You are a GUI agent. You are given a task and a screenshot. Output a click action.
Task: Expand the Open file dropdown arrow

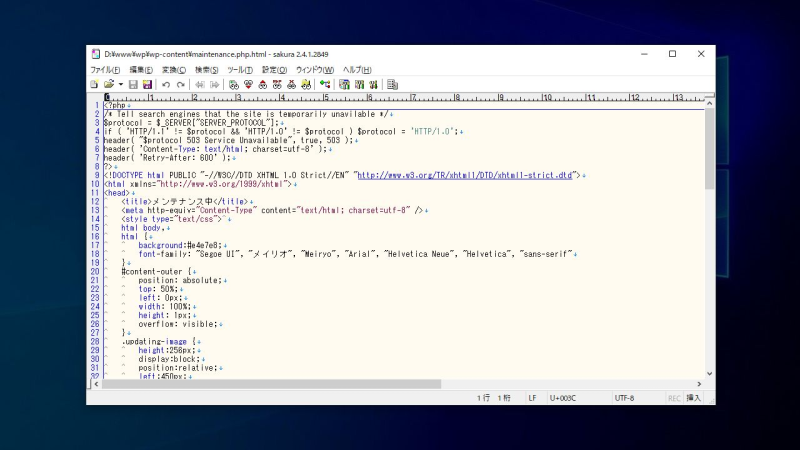point(120,85)
